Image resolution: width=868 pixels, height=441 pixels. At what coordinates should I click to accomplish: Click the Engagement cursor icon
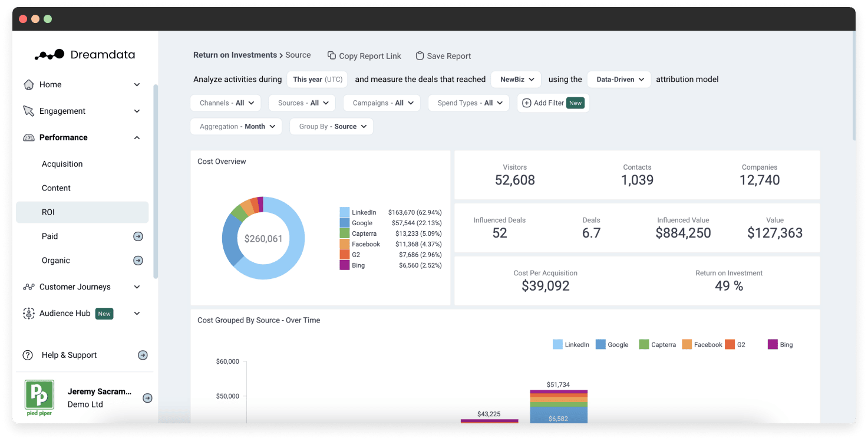[x=28, y=111]
